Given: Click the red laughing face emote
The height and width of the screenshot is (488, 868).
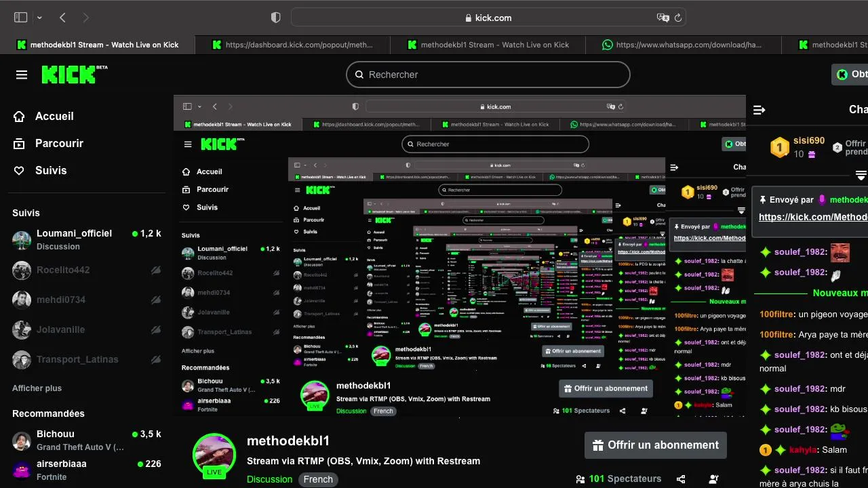Looking at the screenshot, I should [x=840, y=253].
